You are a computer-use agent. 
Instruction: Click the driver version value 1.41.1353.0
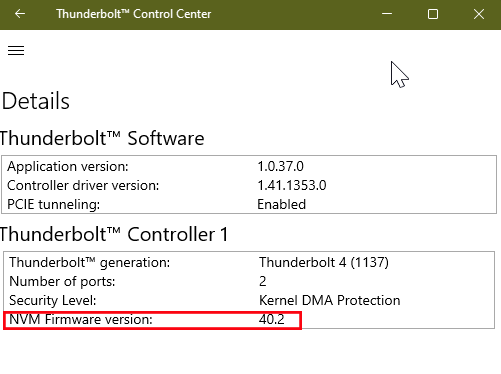tap(292, 185)
